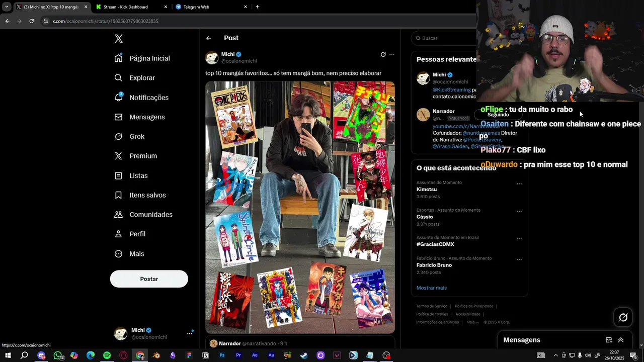The height and width of the screenshot is (362, 644).
Task: Open the volume control in tray
Action: (588, 355)
